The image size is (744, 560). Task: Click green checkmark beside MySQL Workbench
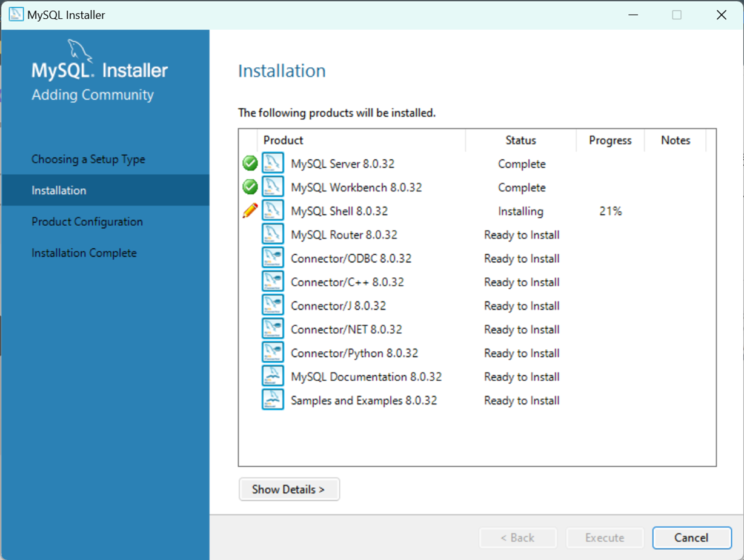click(250, 187)
